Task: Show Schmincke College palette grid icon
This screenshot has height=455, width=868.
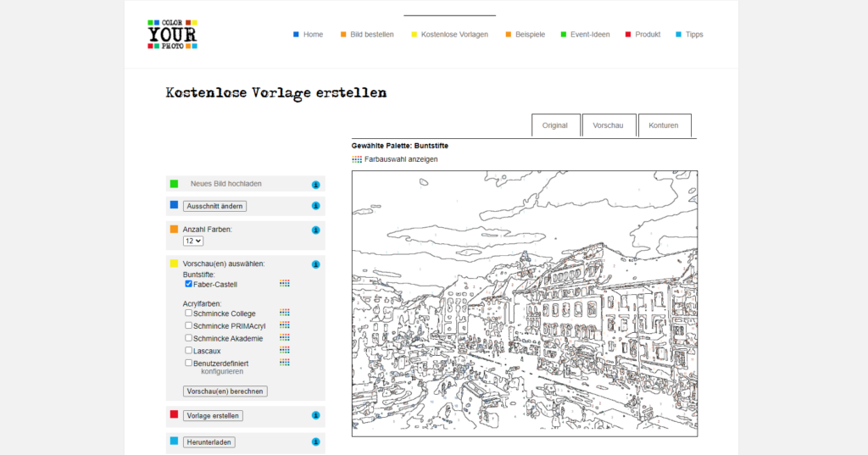Action: coord(285,313)
